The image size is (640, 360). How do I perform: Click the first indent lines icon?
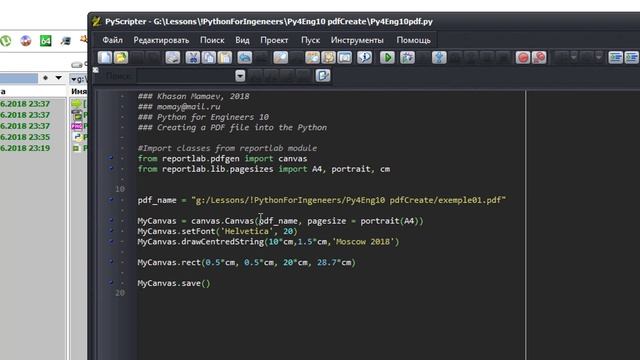coord(616,58)
